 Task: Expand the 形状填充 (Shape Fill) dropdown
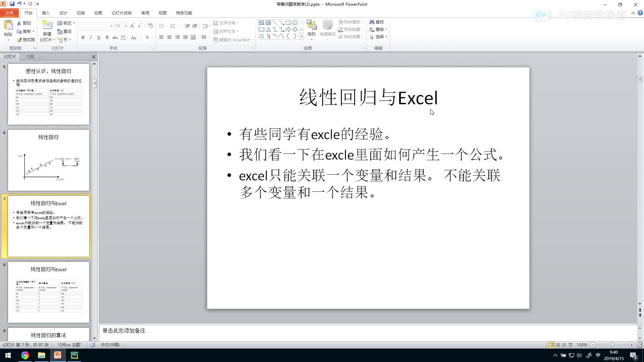coord(363,22)
